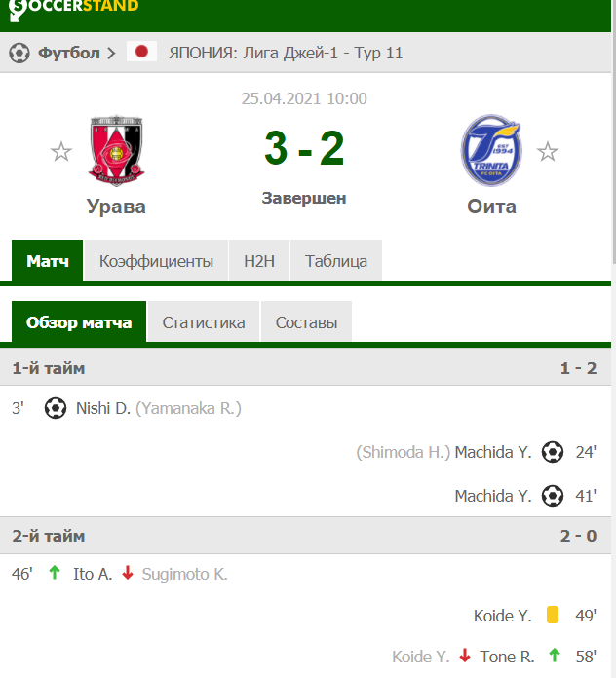Image resolution: width=616 pixels, height=678 pixels.
Task: Click the Japan flag icon
Action: tap(142, 53)
